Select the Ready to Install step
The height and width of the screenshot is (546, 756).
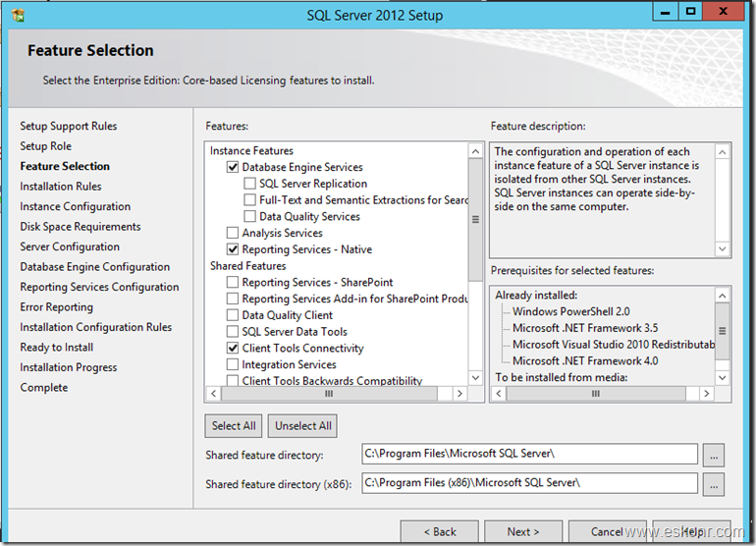57,348
